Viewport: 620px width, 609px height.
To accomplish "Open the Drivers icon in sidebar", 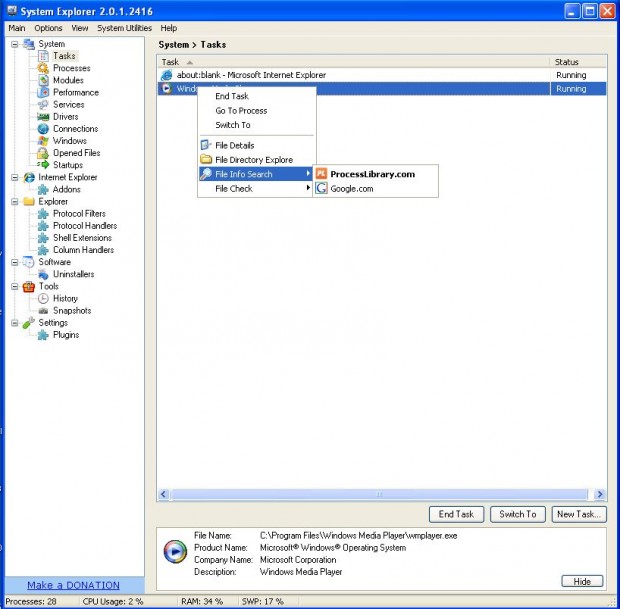I will point(43,117).
